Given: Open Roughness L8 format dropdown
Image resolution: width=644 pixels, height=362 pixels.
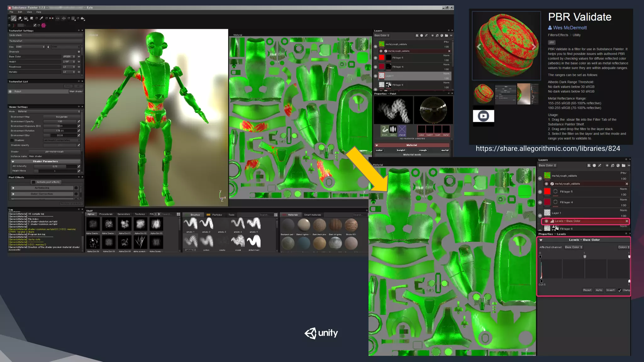Looking at the screenshot, I should pos(69,67).
